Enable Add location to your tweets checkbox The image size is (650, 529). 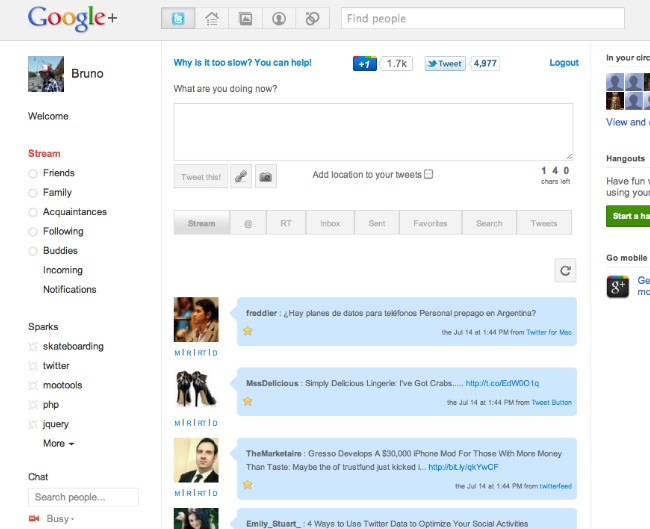click(429, 174)
